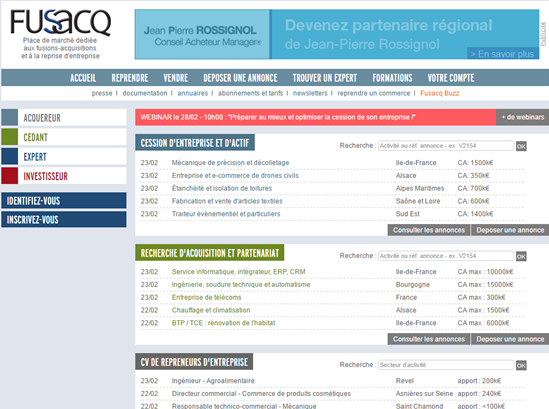Image resolution: width=549 pixels, height=409 pixels.
Task: Click OK beside CV repreneurs search
Action: coord(521,365)
